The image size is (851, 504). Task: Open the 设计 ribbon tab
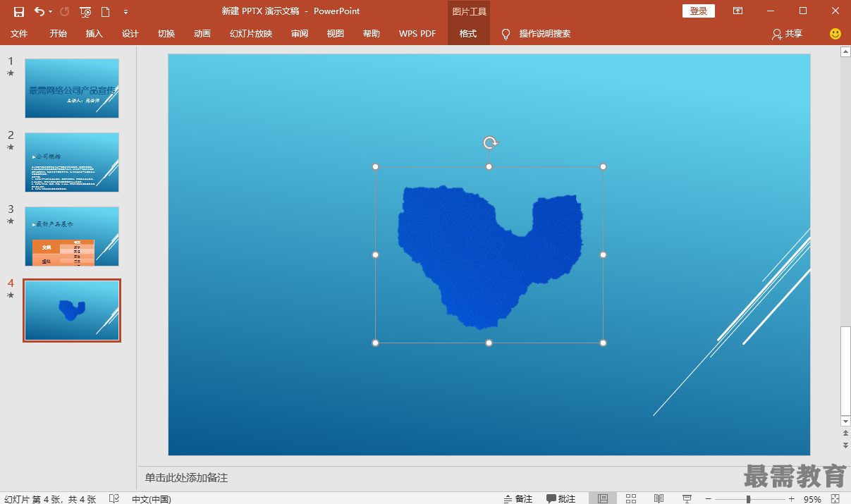[130, 34]
